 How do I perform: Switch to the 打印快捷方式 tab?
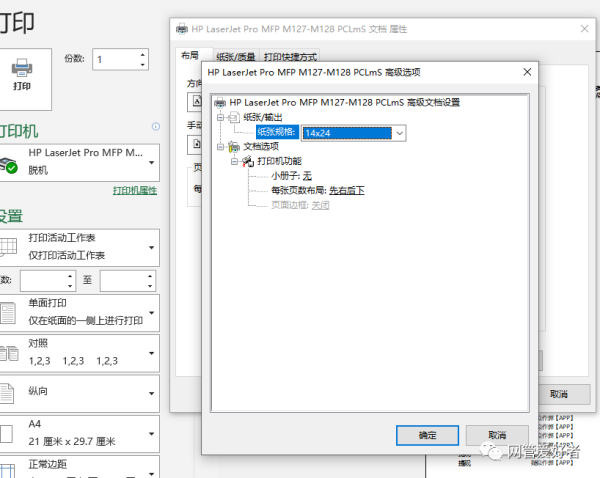pyautogui.click(x=290, y=57)
